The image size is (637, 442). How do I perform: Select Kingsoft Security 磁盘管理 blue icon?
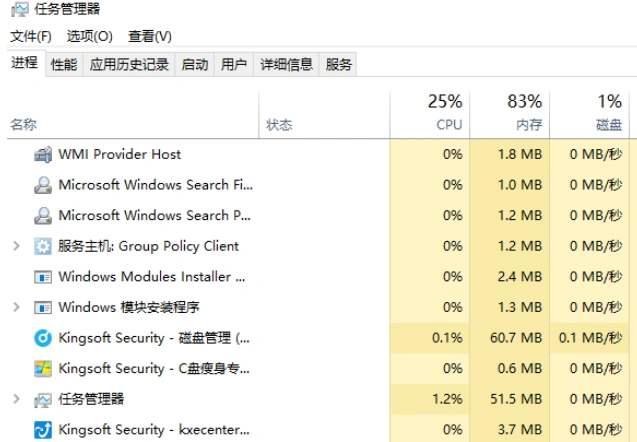pyautogui.click(x=43, y=338)
